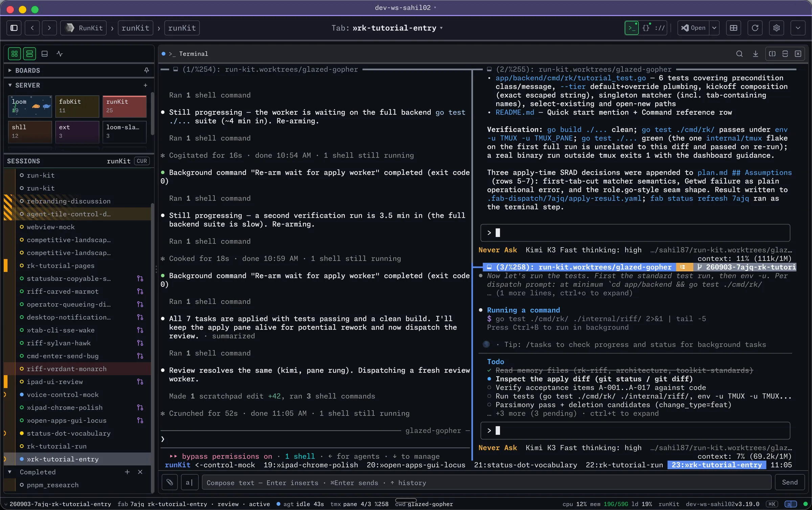Click the download/scroll-to-bottom arrow icon in terminal header

coord(755,54)
